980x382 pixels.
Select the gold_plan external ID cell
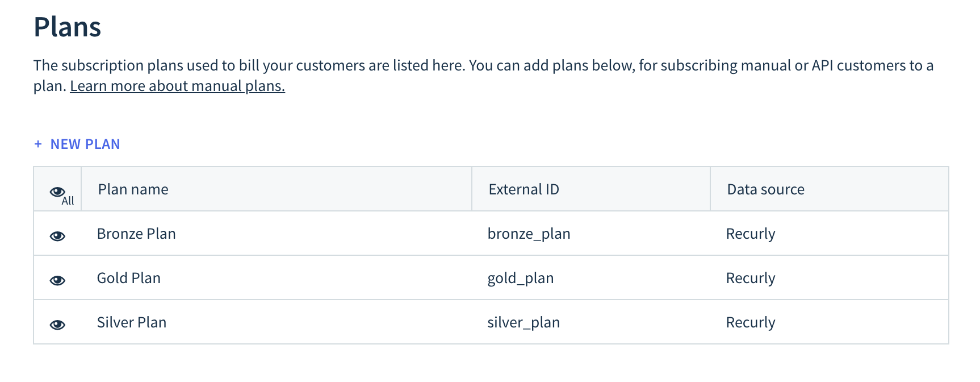521,278
